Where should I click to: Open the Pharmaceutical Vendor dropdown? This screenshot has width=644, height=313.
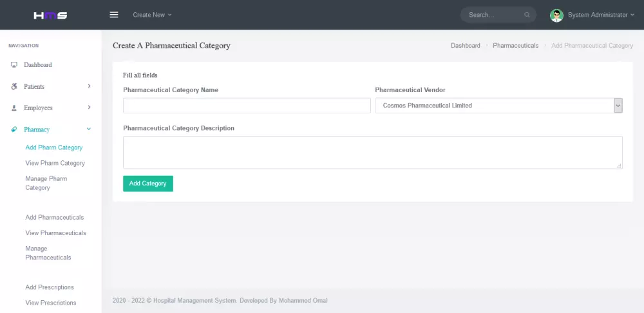pos(498,106)
